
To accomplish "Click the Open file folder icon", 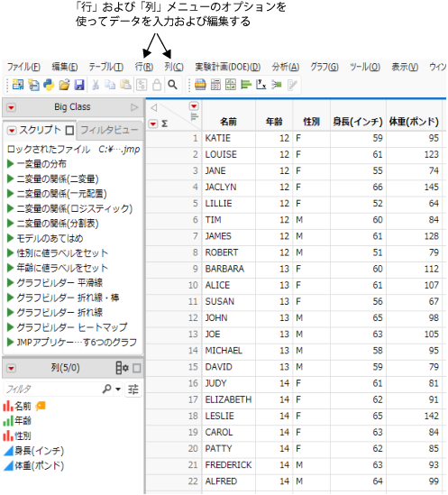I will 64,85.
